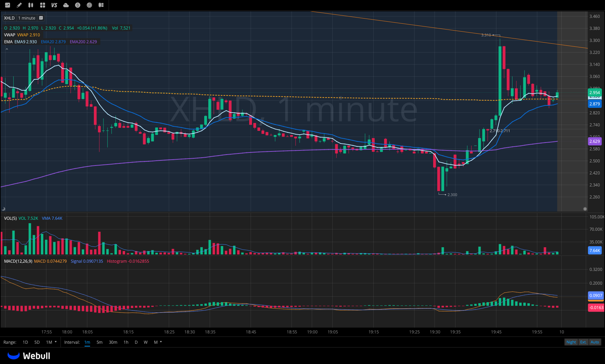Toggle the Auto scale button

coord(595,342)
